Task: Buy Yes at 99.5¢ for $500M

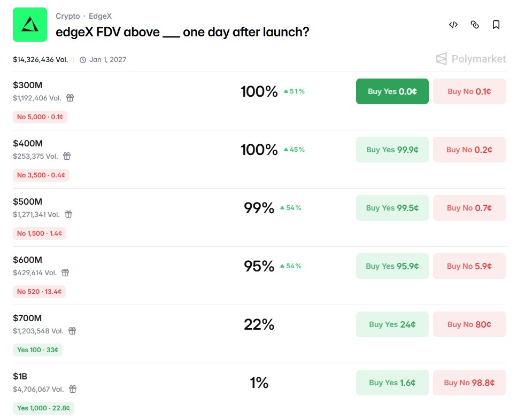Action: point(392,208)
